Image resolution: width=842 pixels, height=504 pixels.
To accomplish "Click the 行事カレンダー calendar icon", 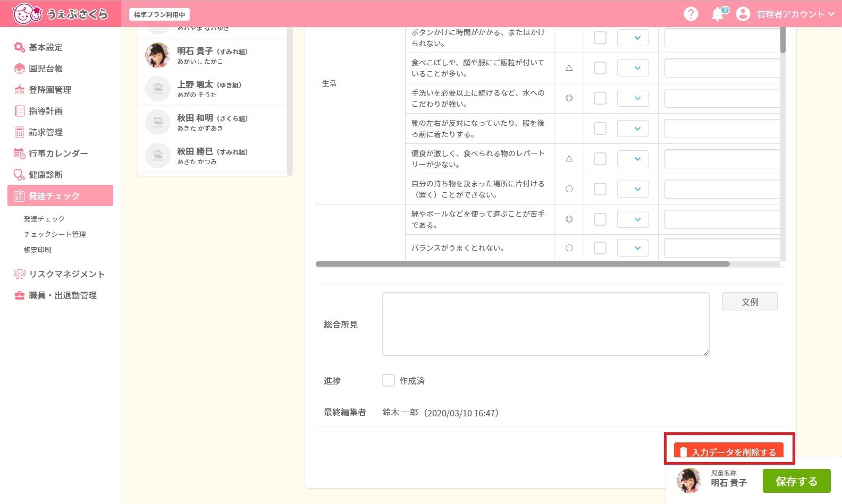I will tap(20, 153).
